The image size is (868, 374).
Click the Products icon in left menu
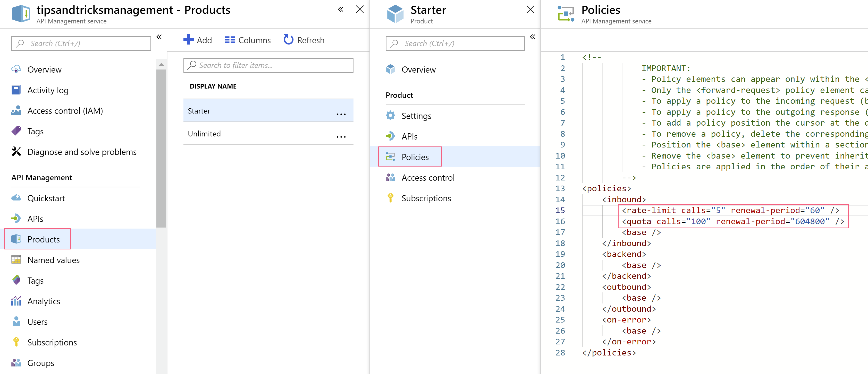(16, 239)
